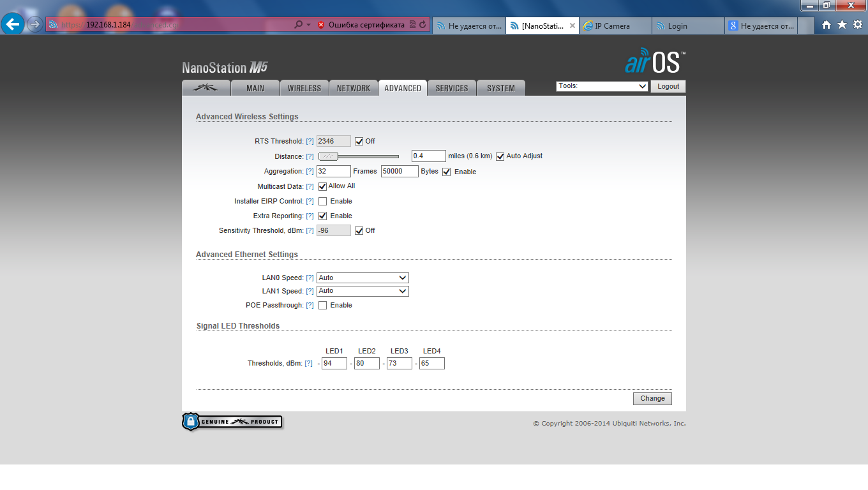Open the Ubiquiti logo tab

206,88
